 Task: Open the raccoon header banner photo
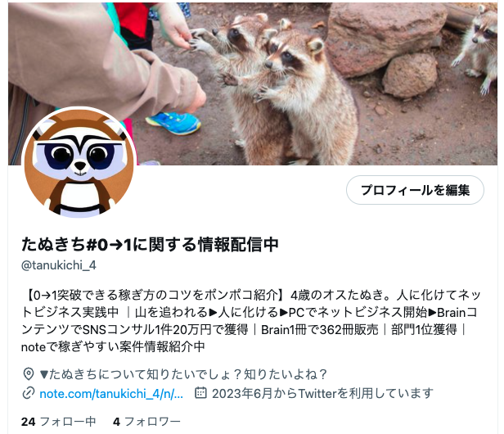click(253, 84)
